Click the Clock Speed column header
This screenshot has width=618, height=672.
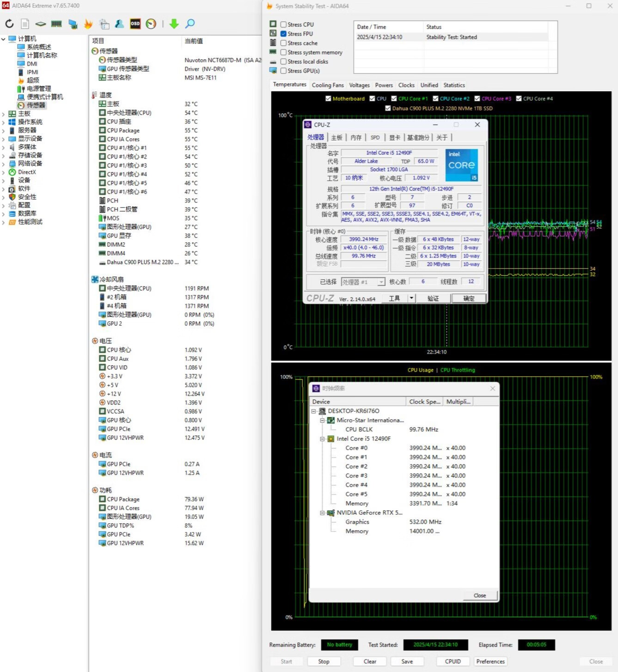coord(424,402)
